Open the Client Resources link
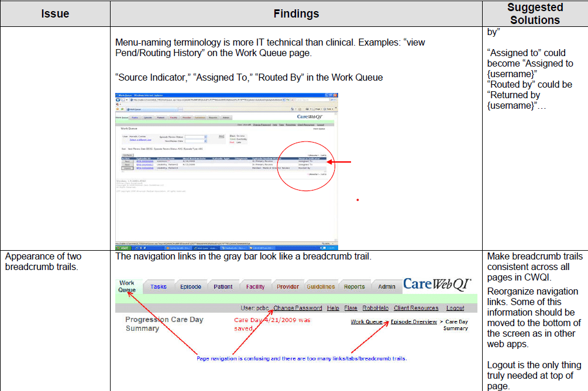The width and height of the screenshot is (588, 391). pyautogui.click(x=416, y=308)
